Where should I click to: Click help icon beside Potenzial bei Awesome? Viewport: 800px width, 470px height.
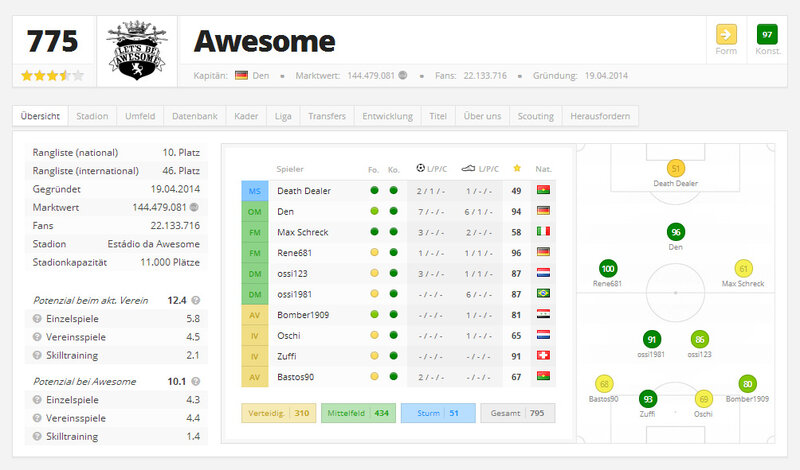[195, 381]
